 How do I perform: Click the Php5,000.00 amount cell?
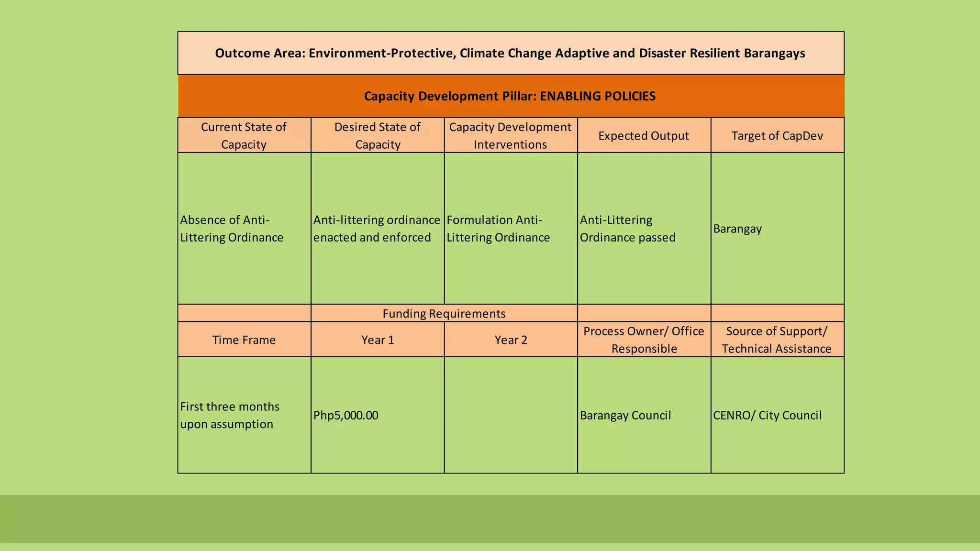coord(377,415)
